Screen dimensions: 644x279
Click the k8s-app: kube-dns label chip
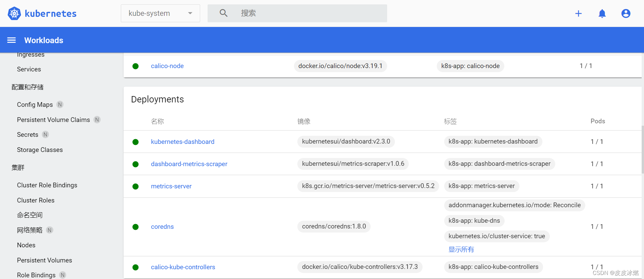474,221
